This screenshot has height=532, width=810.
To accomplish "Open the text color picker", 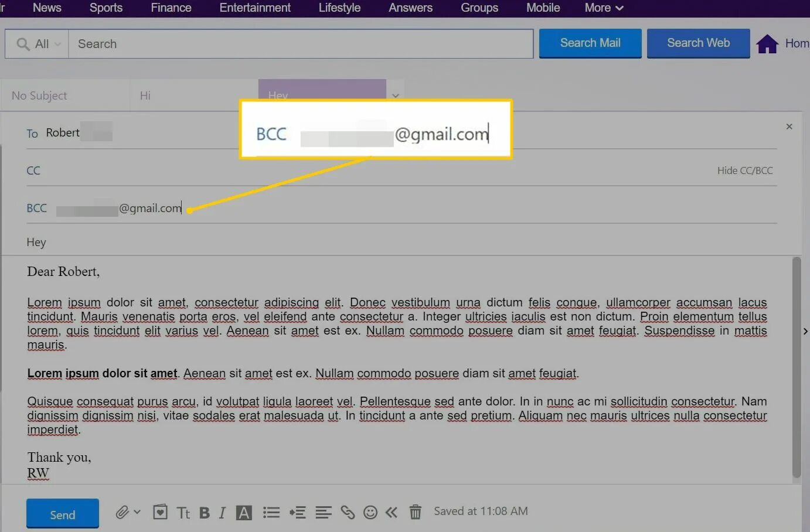I will click(x=244, y=513).
